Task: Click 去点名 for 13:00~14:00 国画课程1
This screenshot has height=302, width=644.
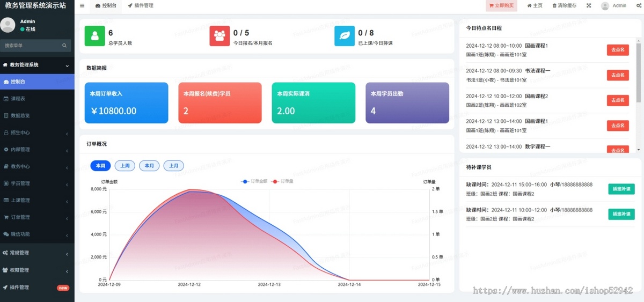Action: (x=618, y=126)
